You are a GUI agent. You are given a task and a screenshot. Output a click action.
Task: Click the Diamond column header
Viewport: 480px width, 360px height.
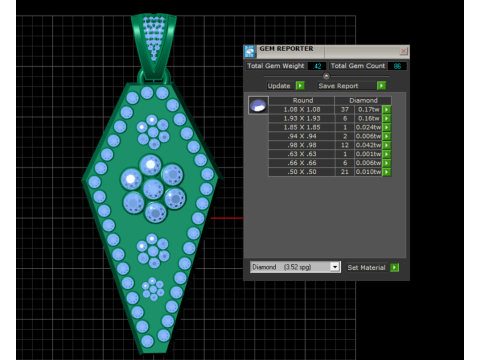point(363,100)
